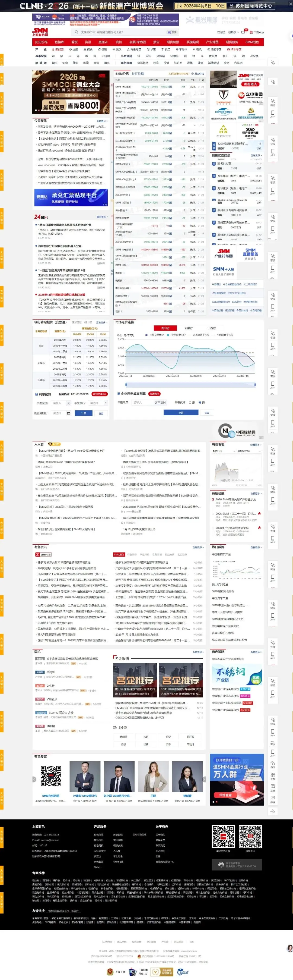Image resolution: width=293 pixels, height=980 pixels.
Task: Open 数据库 in the red navigation bar
Action: pos(59,42)
